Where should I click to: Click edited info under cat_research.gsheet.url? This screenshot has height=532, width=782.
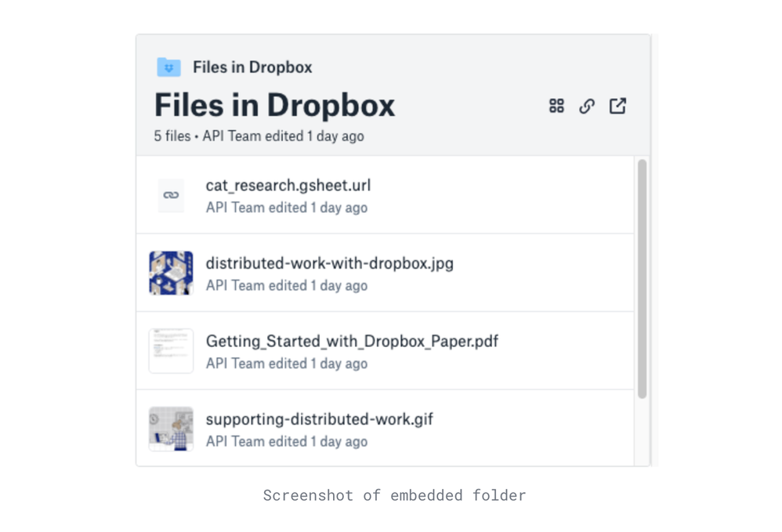(287, 208)
